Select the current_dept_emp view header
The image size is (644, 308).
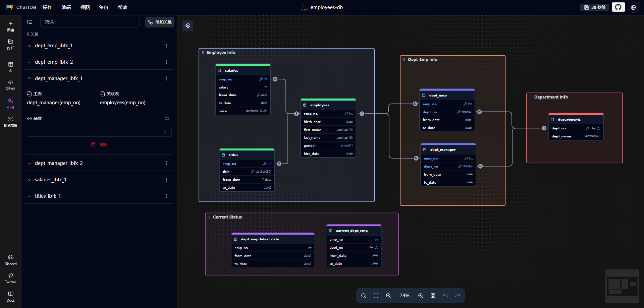point(354,231)
